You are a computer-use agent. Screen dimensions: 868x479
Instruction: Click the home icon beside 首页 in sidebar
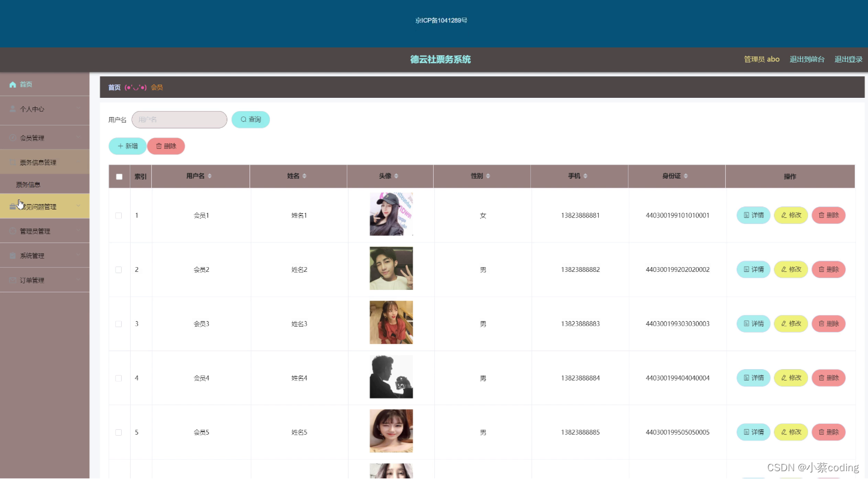[13, 85]
